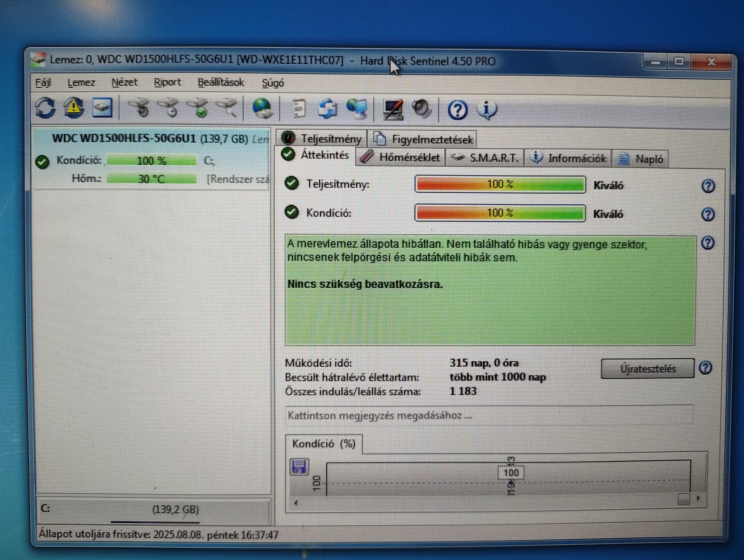Open configuration via monitor-with-pen icon

pos(393,110)
